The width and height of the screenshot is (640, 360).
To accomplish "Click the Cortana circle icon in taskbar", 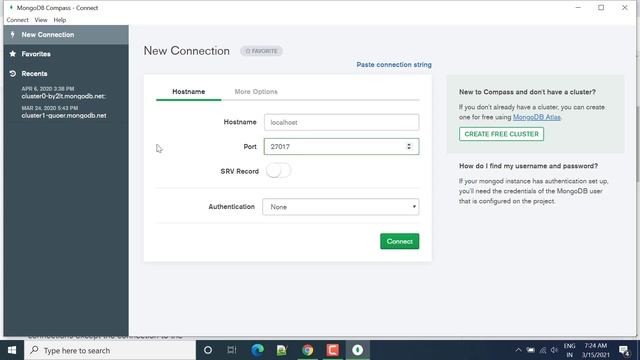I will click(208, 350).
